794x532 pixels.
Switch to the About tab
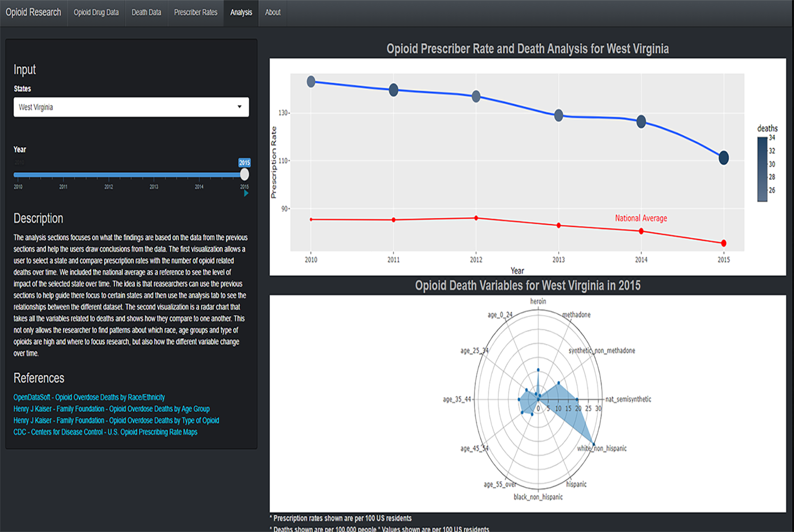point(272,13)
